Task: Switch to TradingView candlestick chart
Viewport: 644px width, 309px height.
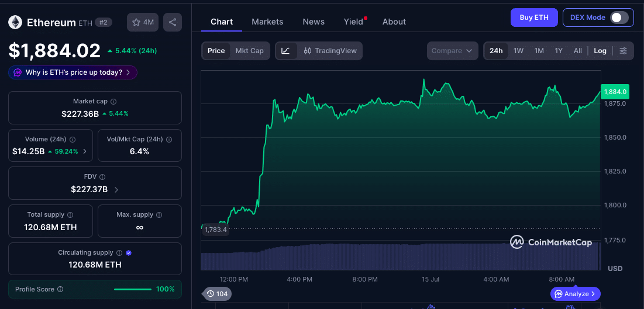Action: [330, 51]
